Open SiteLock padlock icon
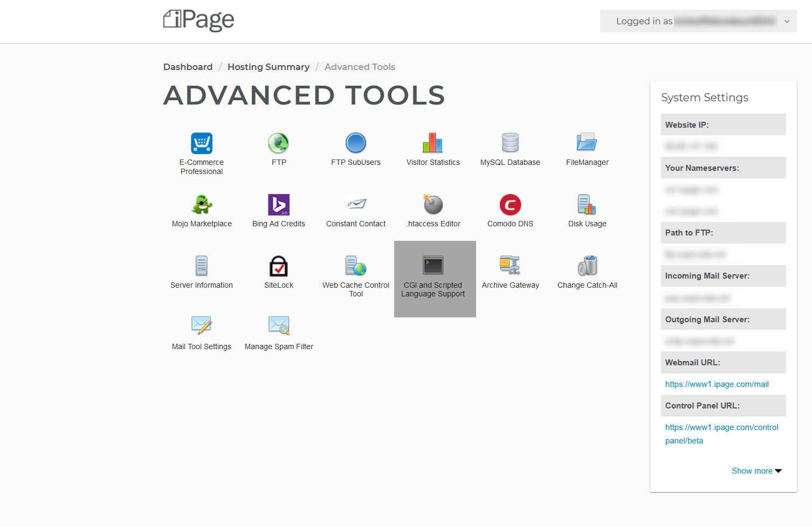Image resolution: width=812 pixels, height=527 pixels. [279, 266]
